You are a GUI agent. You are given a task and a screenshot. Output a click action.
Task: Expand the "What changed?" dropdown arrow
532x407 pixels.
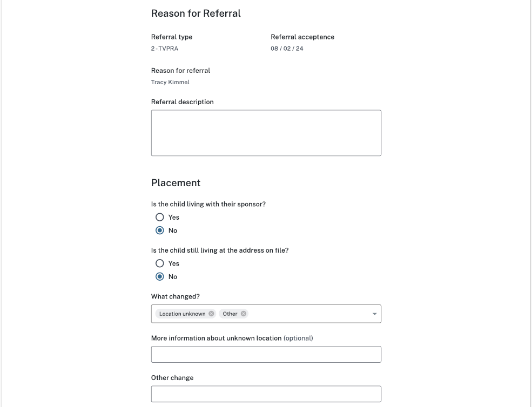[375, 314]
